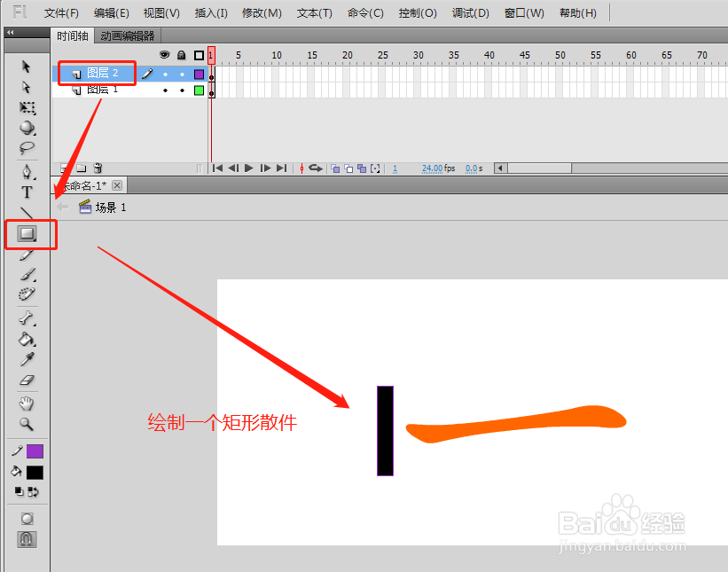Enable onion skin mode

[334, 168]
